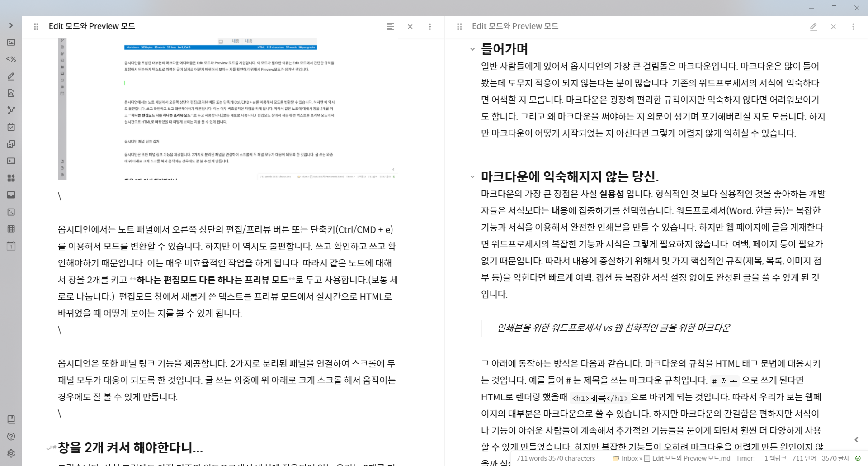Click the italic blockquote 인쇄본을 위한 워드프로세서
This screenshot has width=868, height=466.
point(613,328)
